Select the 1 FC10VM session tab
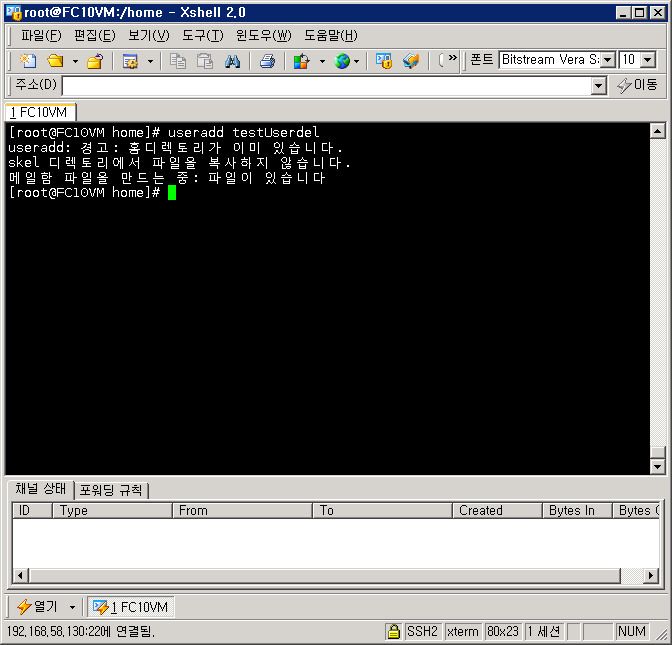This screenshot has width=672, height=645. [x=40, y=113]
